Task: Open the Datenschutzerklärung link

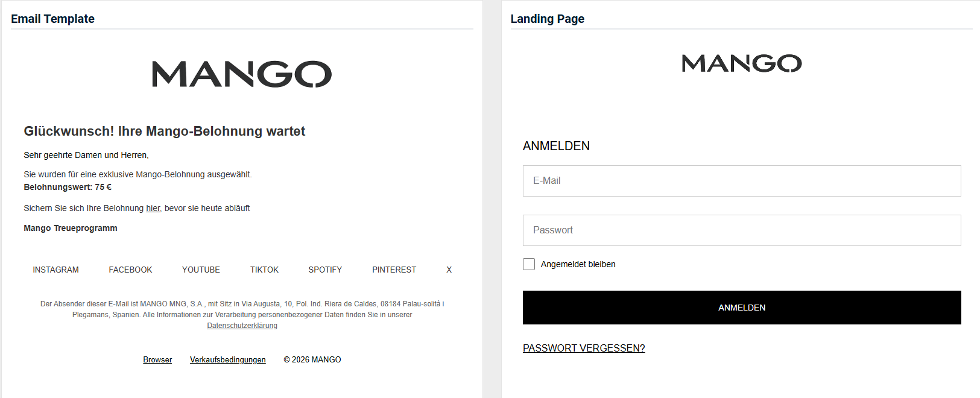Action: [242, 326]
